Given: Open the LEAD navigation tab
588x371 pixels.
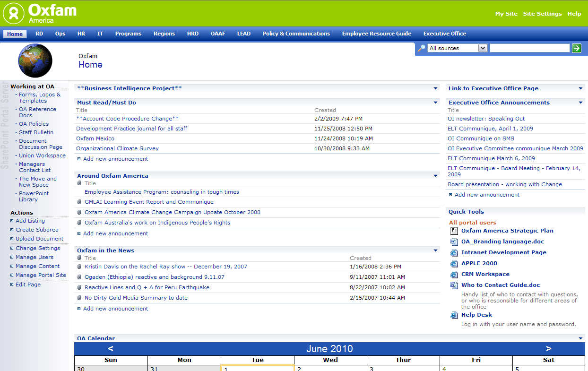Looking at the screenshot, I should (x=244, y=34).
